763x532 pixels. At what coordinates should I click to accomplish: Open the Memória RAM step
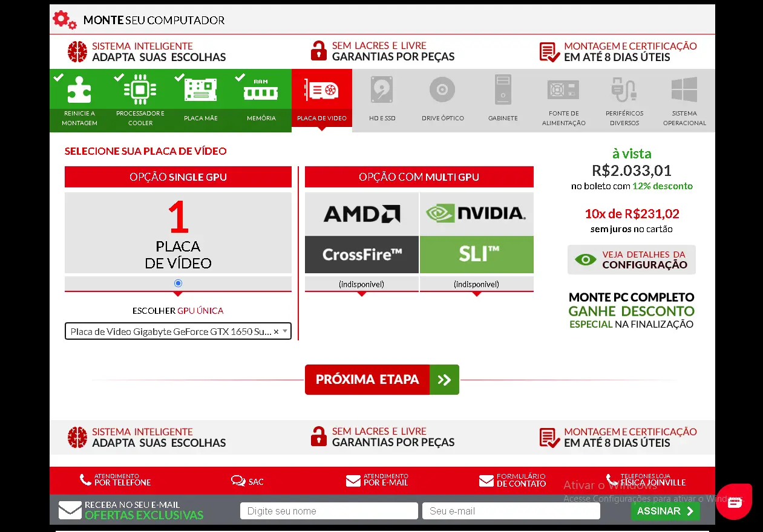tap(261, 100)
